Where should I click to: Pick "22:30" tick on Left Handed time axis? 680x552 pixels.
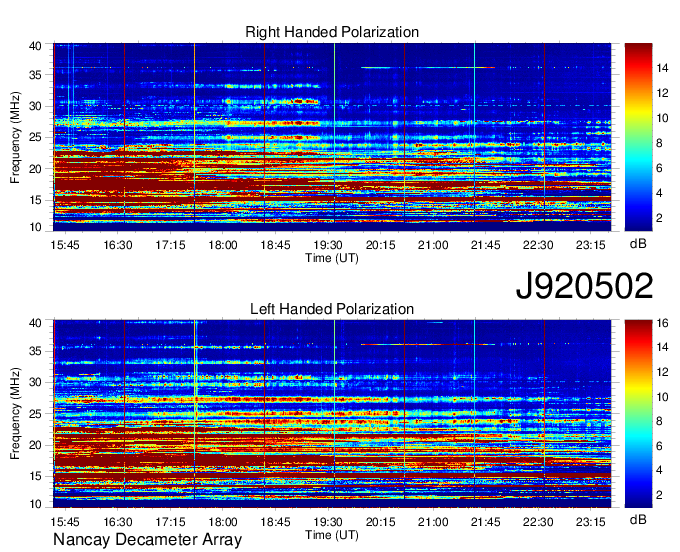pyautogui.click(x=538, y=522)
